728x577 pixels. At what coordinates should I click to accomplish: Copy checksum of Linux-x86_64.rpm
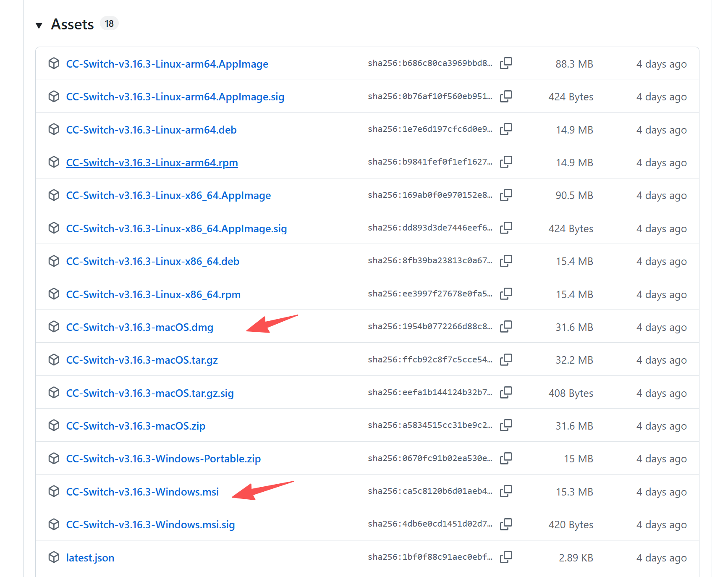506,294
